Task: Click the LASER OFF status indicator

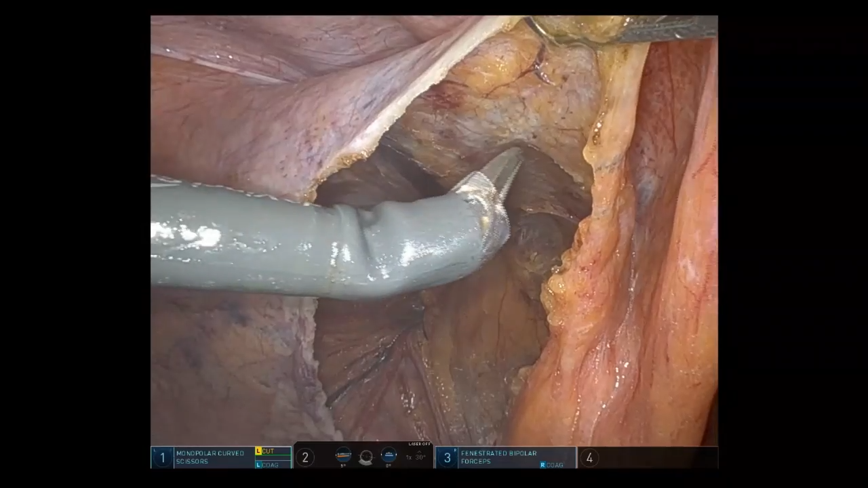Action: click(x=419, y=444)
